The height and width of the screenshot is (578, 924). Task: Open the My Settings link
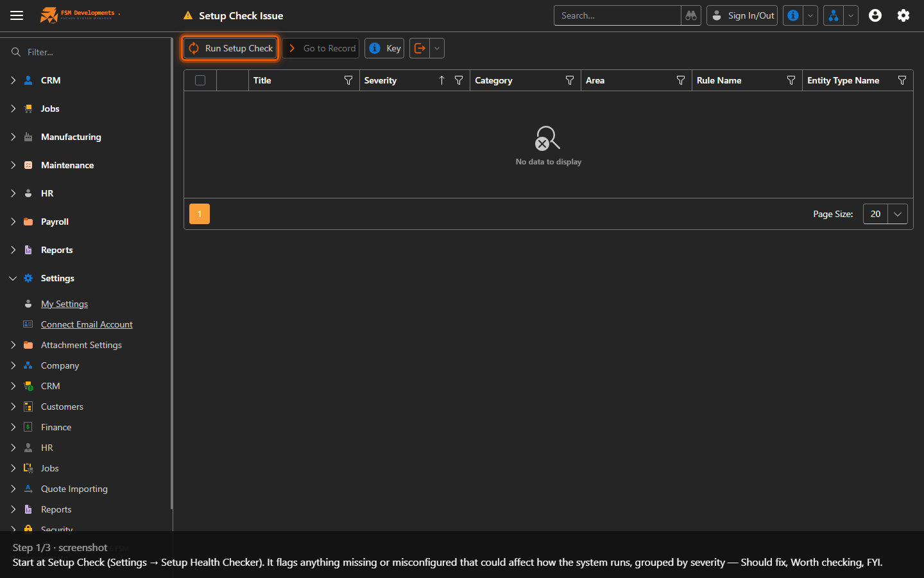64,304
